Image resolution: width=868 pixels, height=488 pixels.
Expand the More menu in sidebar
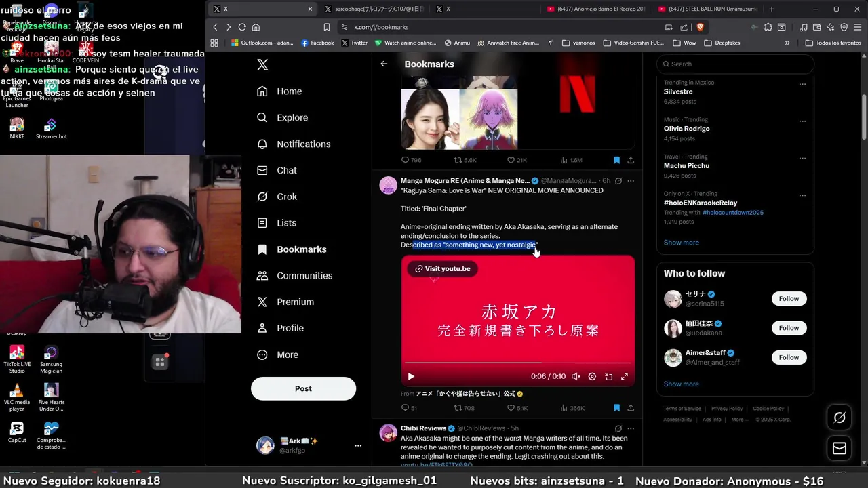click(277, 354)
